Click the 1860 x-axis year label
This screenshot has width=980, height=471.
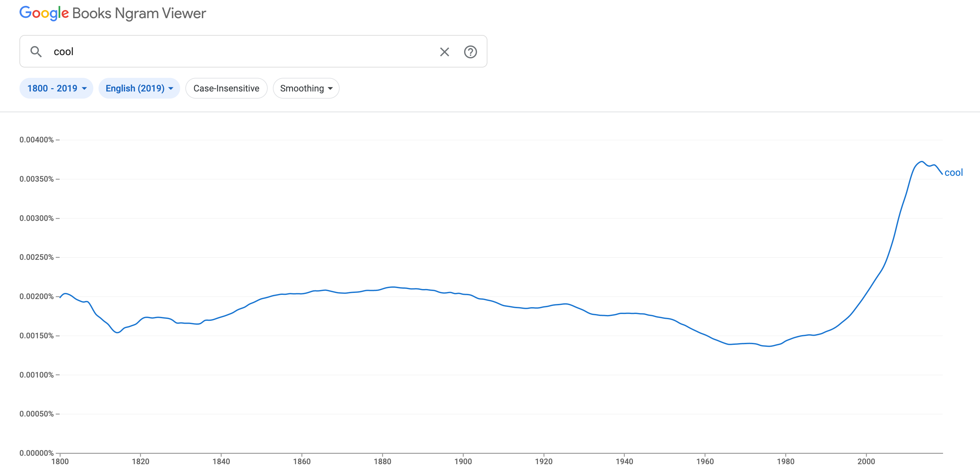(302, 462)
